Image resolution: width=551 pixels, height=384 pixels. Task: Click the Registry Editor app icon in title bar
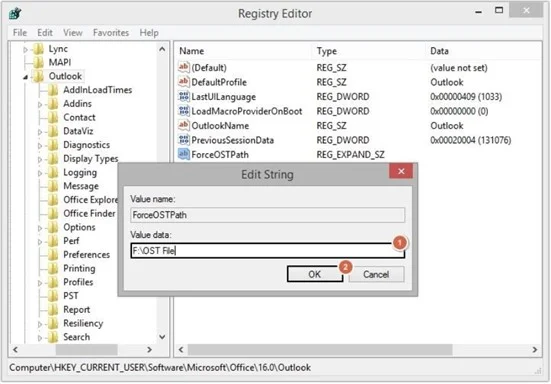(x=15, y=13)
